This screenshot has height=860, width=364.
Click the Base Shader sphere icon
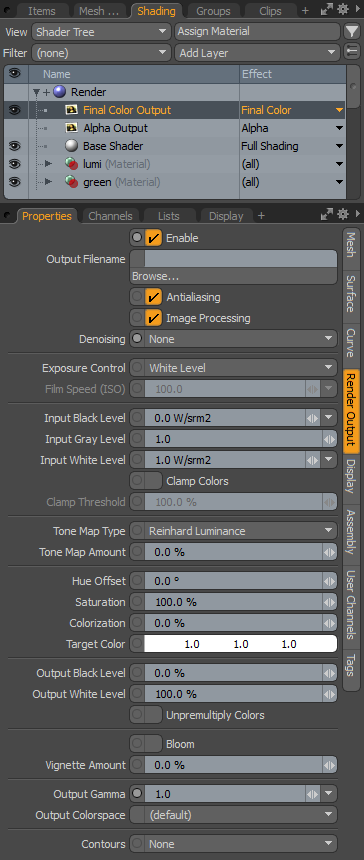click(x=71, y=146)
